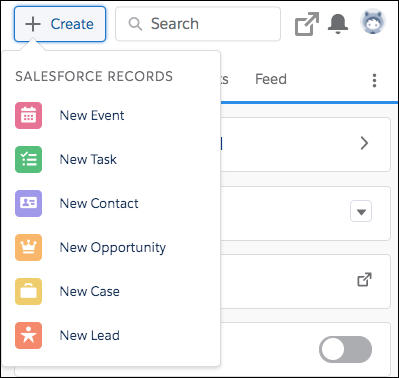Switch to the Feed tab
The image size is (399, 378).
pyautogui.click(x=271, y=79)
